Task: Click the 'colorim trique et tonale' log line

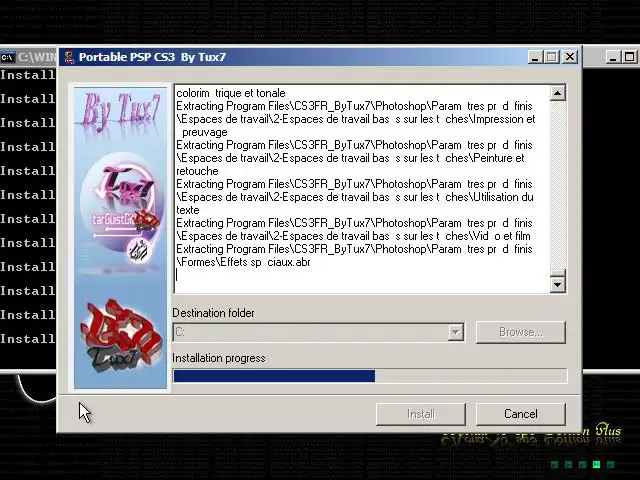Action: tap(231, 93)
